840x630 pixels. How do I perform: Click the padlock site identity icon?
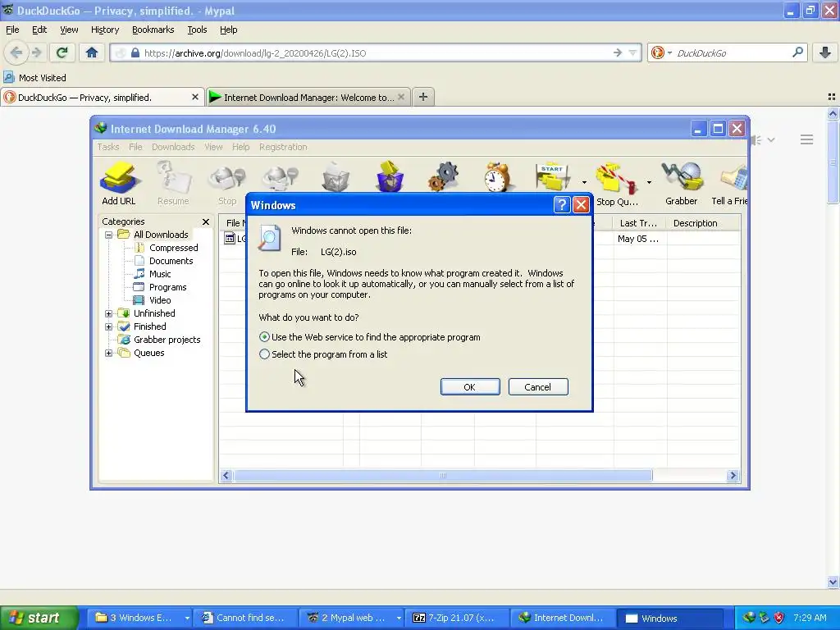pyautogui.click(x=135, y=52)
